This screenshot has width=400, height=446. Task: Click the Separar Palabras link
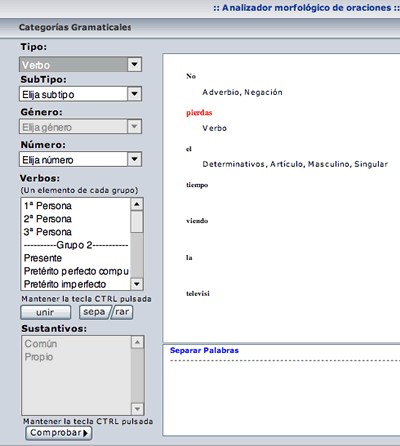(204, 350)
